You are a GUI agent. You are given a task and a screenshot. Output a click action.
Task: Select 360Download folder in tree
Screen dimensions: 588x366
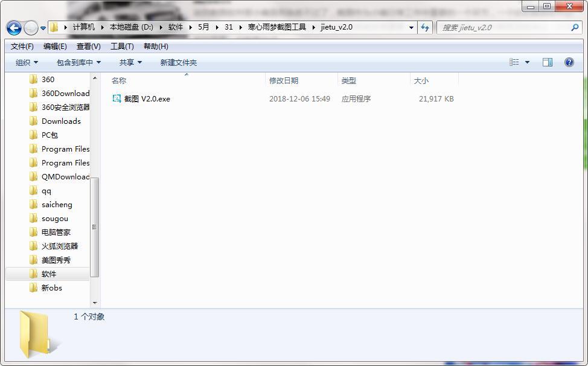(65, 93)
